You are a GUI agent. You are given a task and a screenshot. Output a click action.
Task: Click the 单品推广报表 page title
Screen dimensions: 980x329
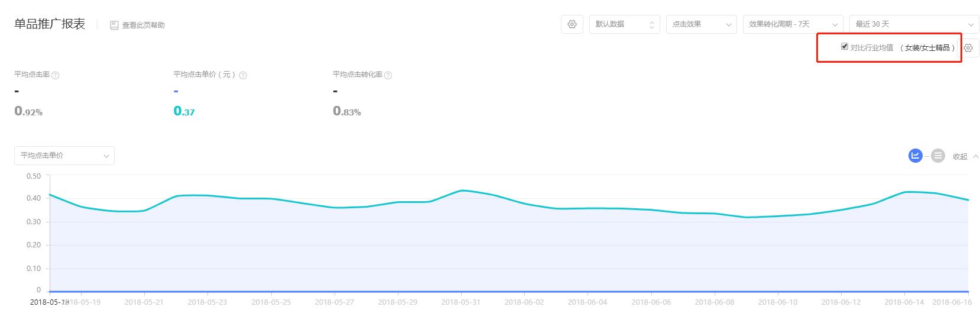(x=50, y=24)
